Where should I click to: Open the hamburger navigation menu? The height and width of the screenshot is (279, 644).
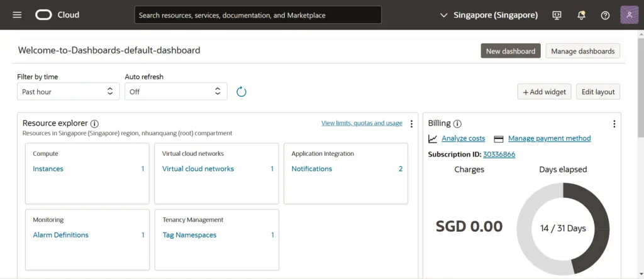[x=17, y=15]
